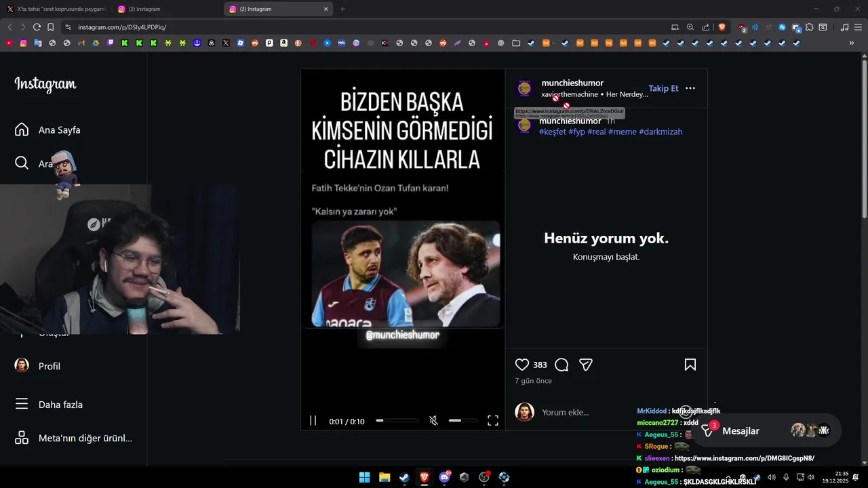Open the Gmail bookmark in bookmarks bar
The width and height of the screenshot is (868, 488).
[81, 43]
